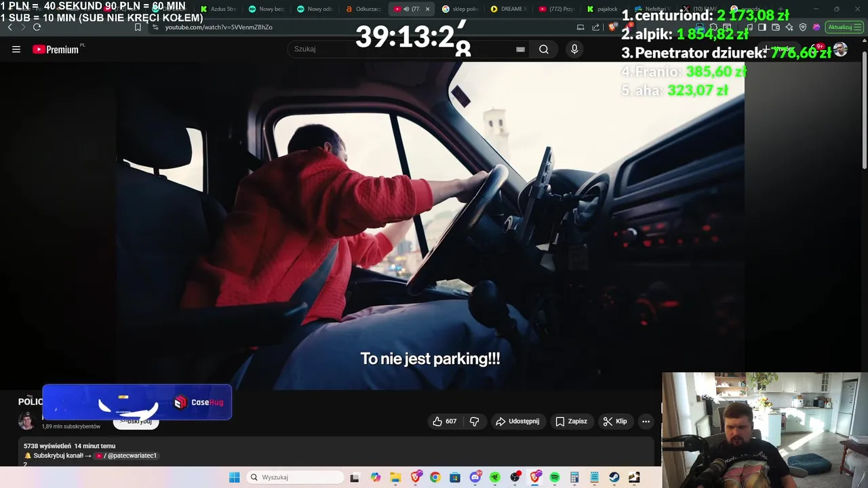Click the browser share page icon
Image resolution: width=868 pixels, height=488 pixels.
(596, 27)
